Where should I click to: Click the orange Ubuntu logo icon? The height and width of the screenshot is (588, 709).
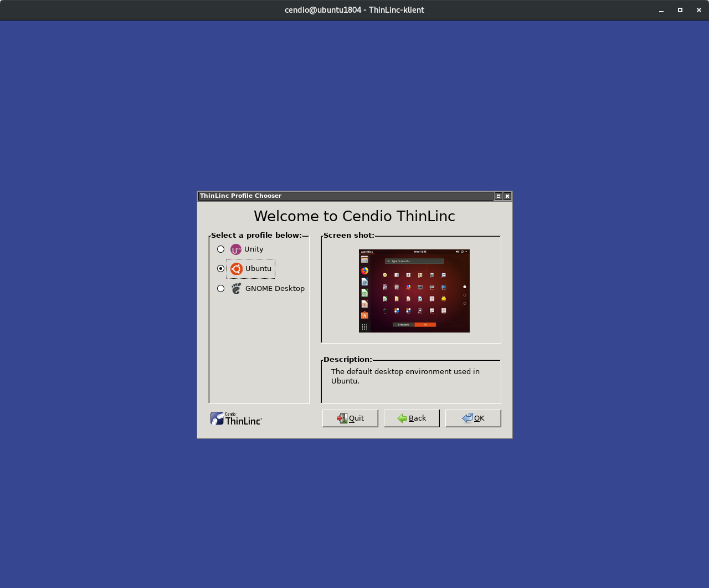237,269
